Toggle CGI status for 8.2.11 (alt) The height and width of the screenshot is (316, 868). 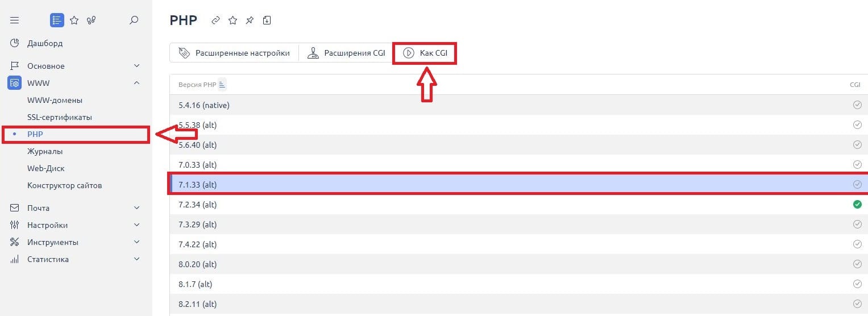(x=857, y=304)
